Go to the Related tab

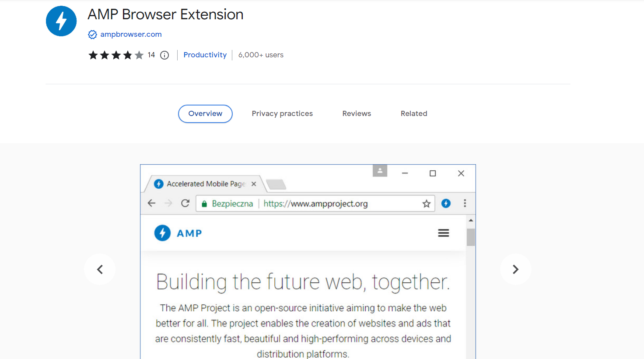[414, 114]
